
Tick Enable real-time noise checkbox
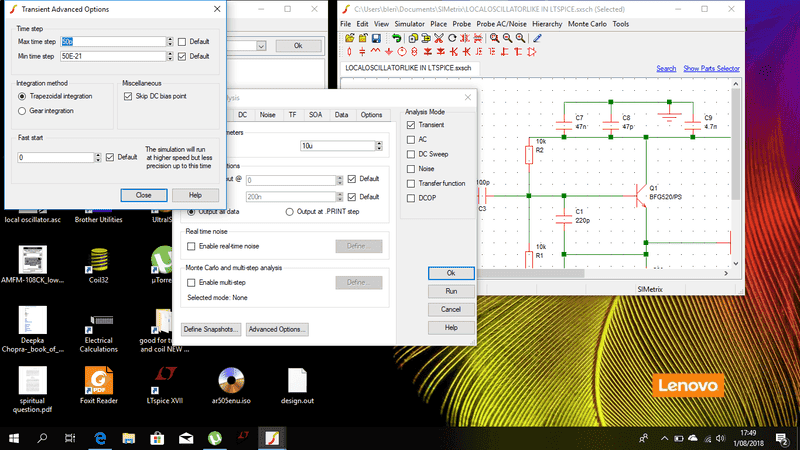pos(191,246)
